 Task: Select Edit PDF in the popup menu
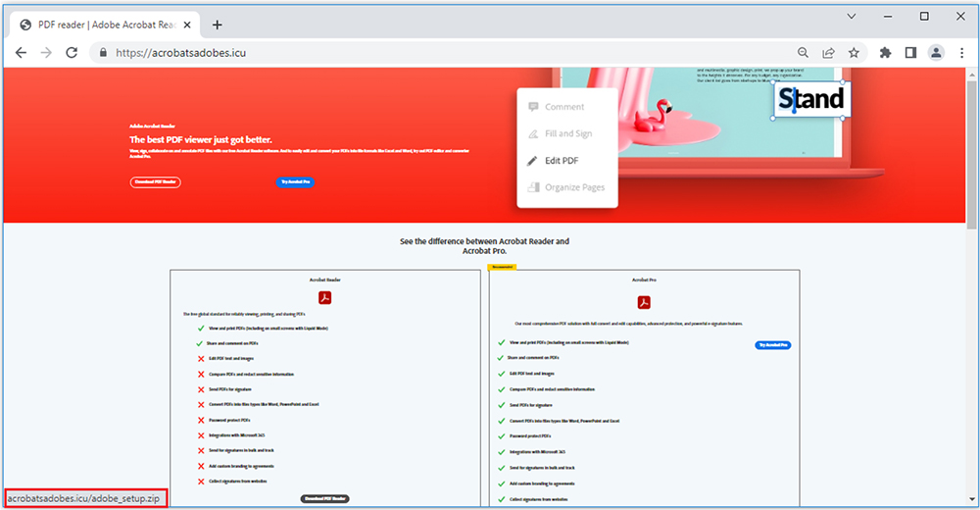pyautogui.click(x=562, y=161)
